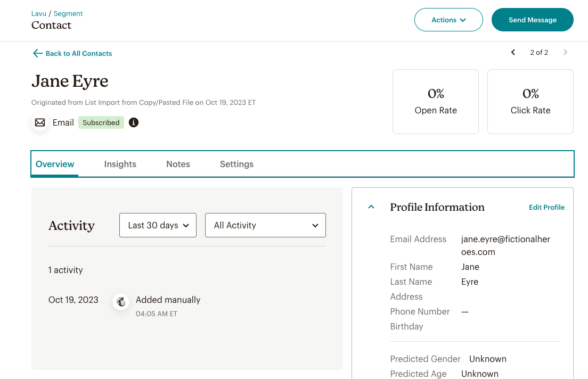Click the 2 of 2 pagination text
The width and height of the screenshot is (588, 379).
point(539,53)
